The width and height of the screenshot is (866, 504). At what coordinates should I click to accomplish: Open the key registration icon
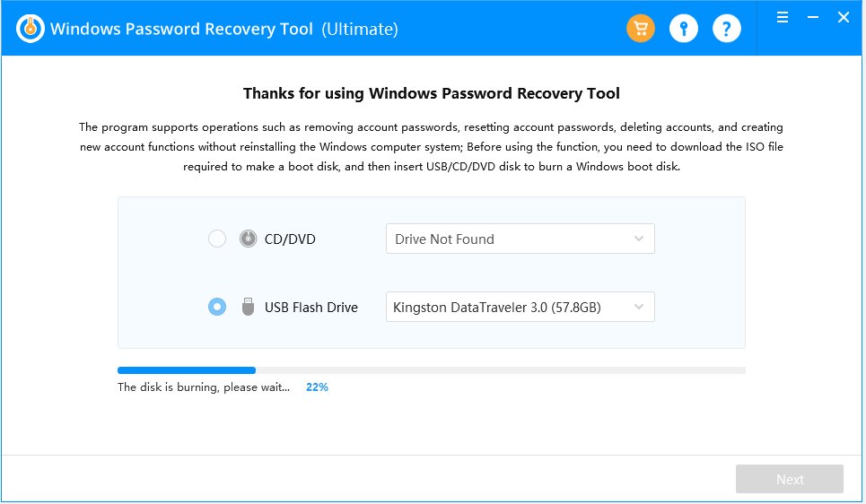pyautogui.click(x=683, y=29)
